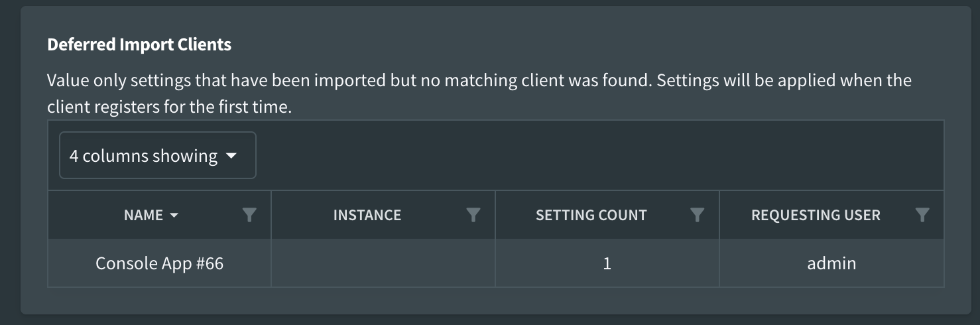Sort by the INSTANCE column header
The width and height of the screenshot is (980, 325).
click(x=367, y=215)
